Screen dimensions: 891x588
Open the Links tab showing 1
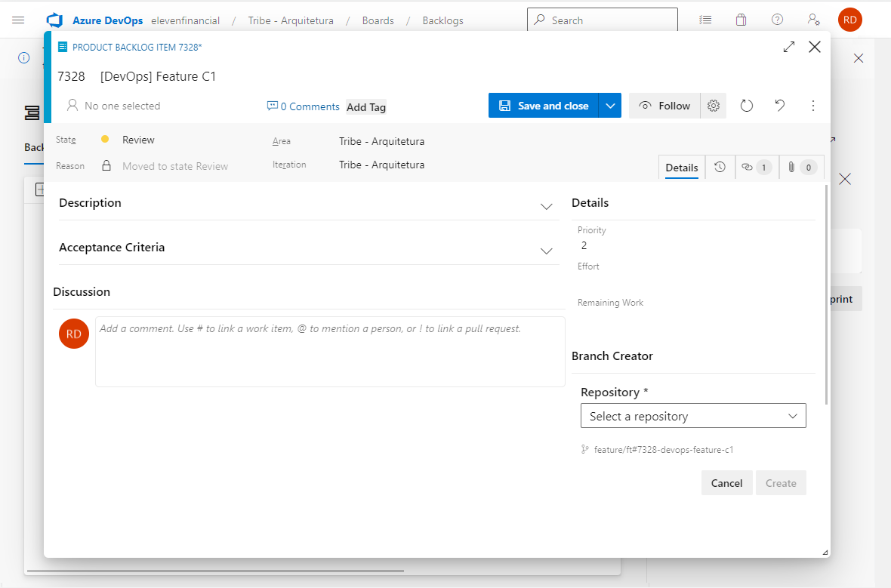click(x=757, y=167)
